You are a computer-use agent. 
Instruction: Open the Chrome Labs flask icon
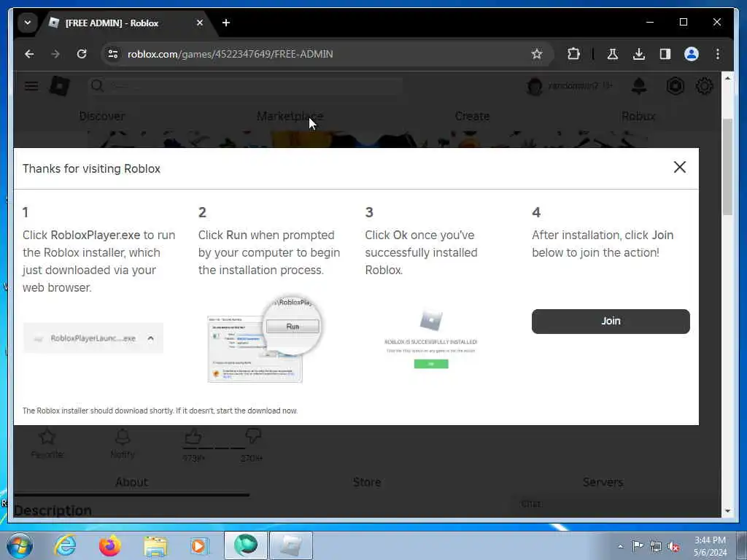point(613,54)
